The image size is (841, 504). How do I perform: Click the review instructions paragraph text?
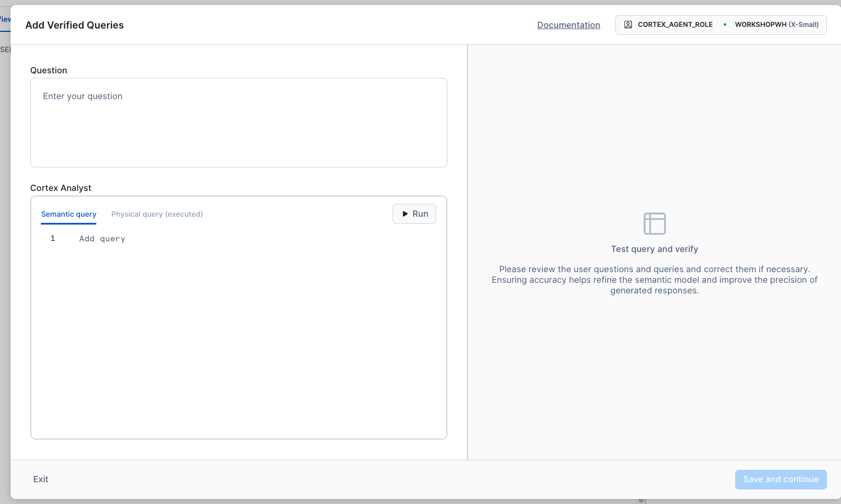pos(654,280)
